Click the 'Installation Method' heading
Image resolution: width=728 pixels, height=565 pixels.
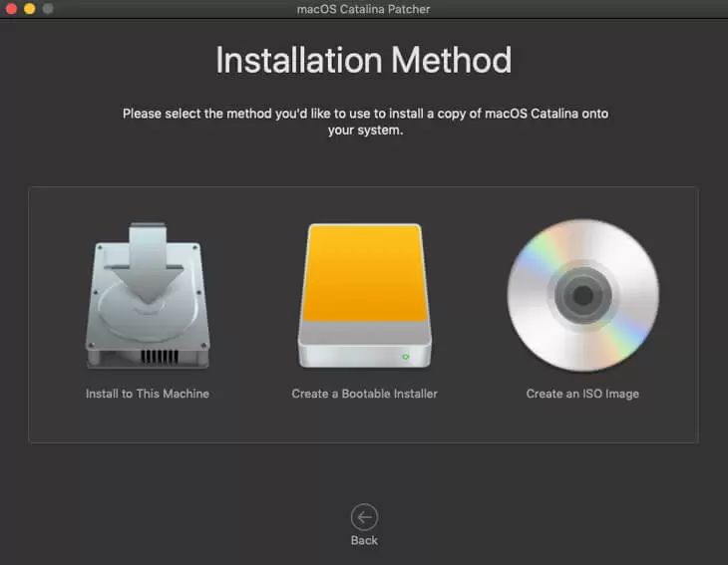click(364, 60)
